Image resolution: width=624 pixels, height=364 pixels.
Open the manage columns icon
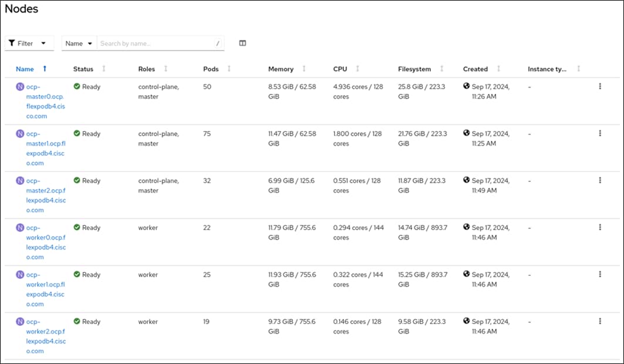[x=242, y=42]
